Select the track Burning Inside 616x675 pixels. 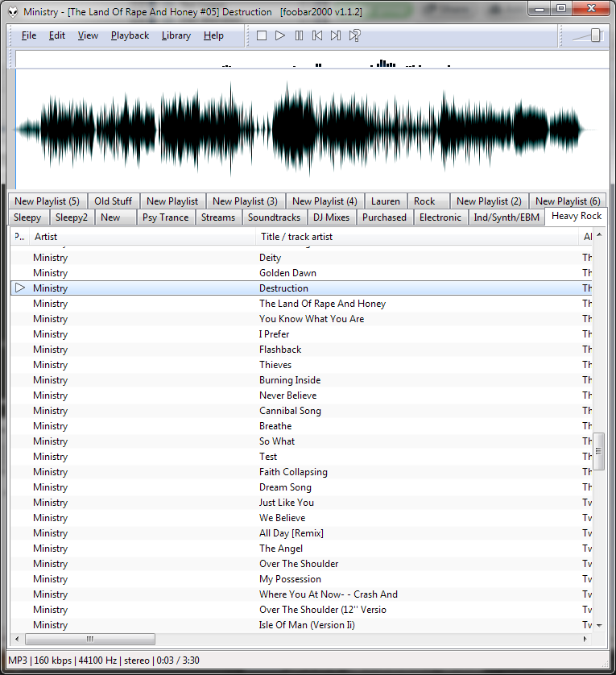click(301, 380)
